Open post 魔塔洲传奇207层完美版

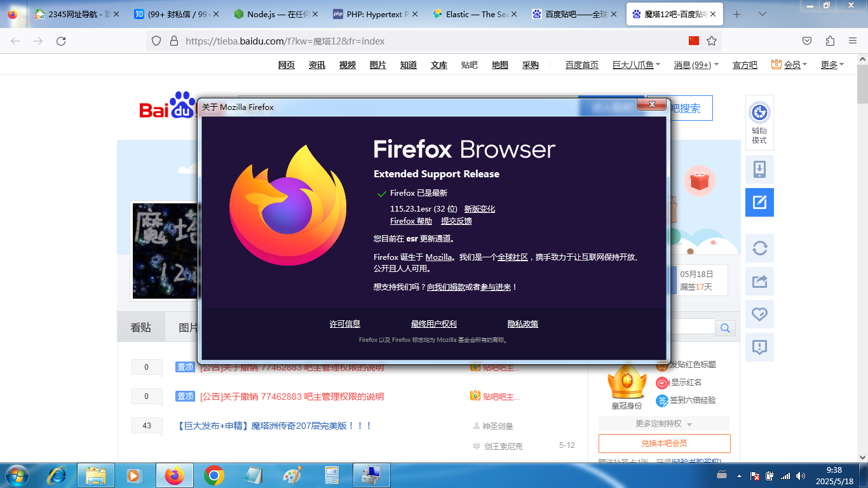tap(273, 426)
